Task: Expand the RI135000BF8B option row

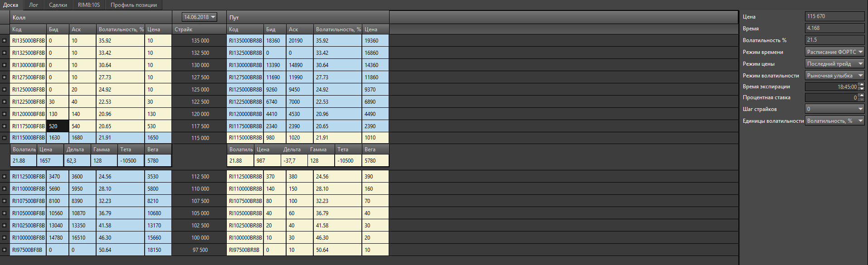Action: (4, 41)
